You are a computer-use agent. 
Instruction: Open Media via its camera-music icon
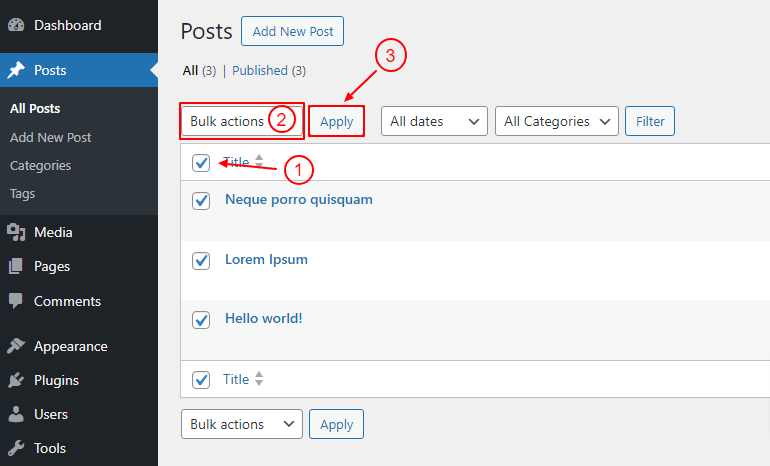pyautogui.click(x=16, y=232)
